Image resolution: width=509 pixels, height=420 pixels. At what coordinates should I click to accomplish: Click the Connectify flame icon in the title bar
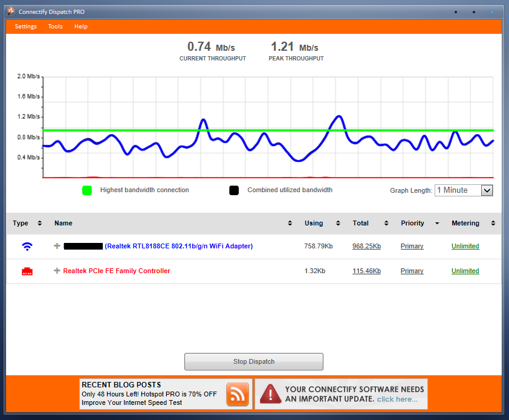pyautogui.click(x=10, y=11)
